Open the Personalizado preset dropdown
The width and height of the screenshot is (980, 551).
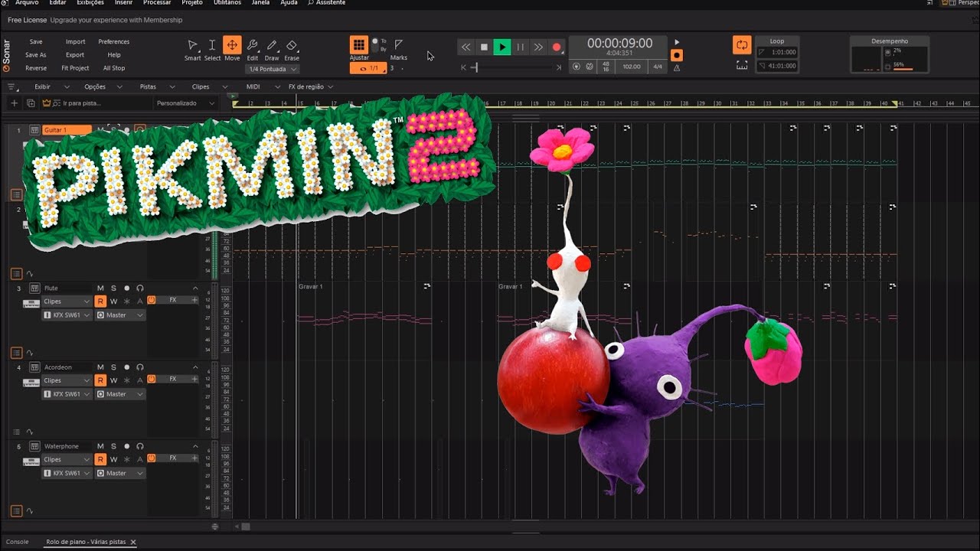[185, 103]
